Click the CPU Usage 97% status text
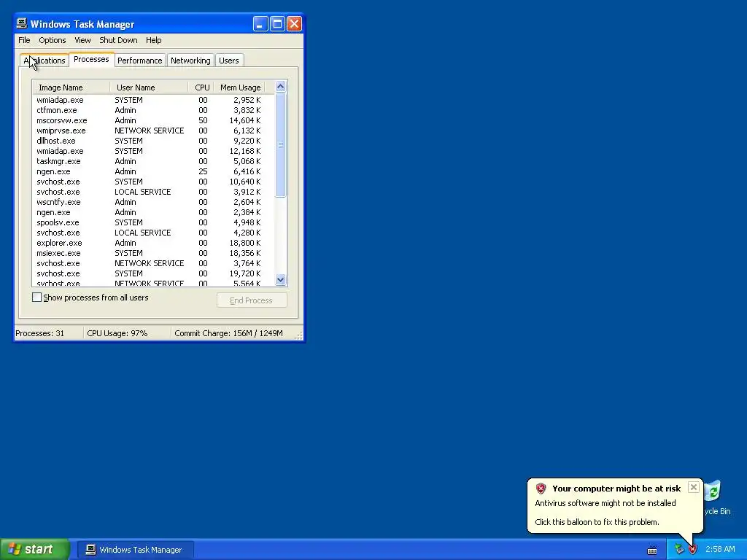747x560 pixels. [x=117, y=333]
